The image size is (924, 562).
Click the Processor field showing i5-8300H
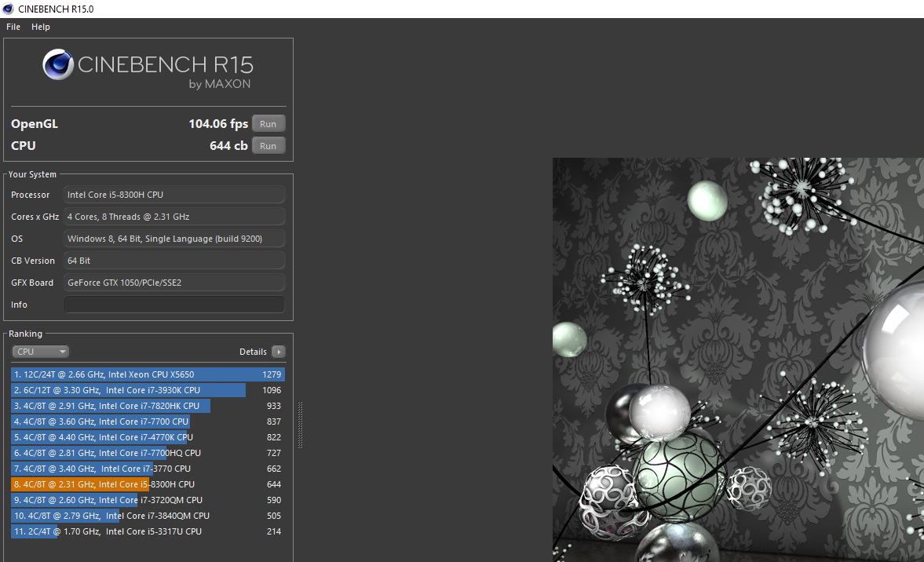tap(173, 195)
